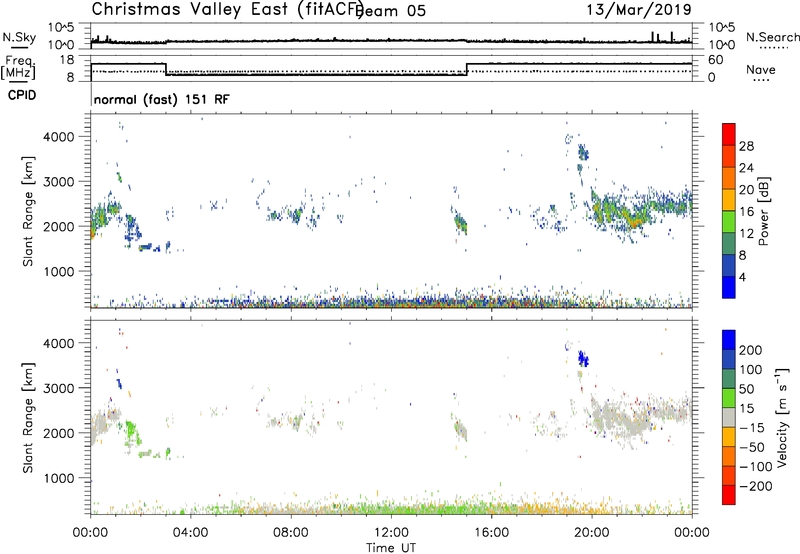This screenshot has width=800, height=554.
Task: Click the '20:00' time axis tick label
Action: tap(592, 533)
